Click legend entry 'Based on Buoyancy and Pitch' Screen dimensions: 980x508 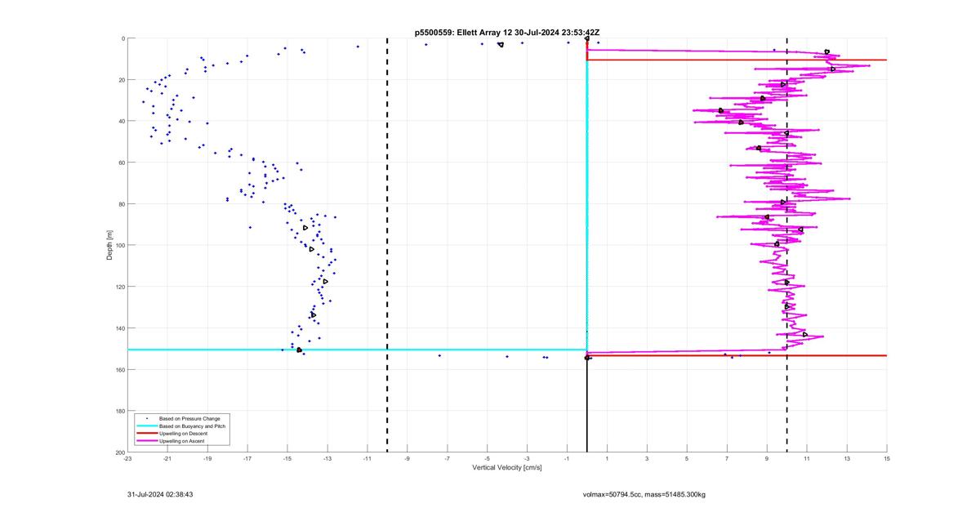coord(192,426)
